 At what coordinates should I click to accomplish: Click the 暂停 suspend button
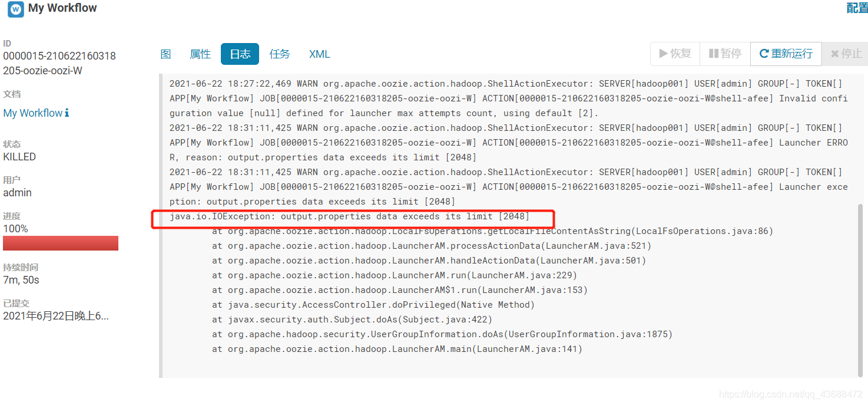coord(725,54)
